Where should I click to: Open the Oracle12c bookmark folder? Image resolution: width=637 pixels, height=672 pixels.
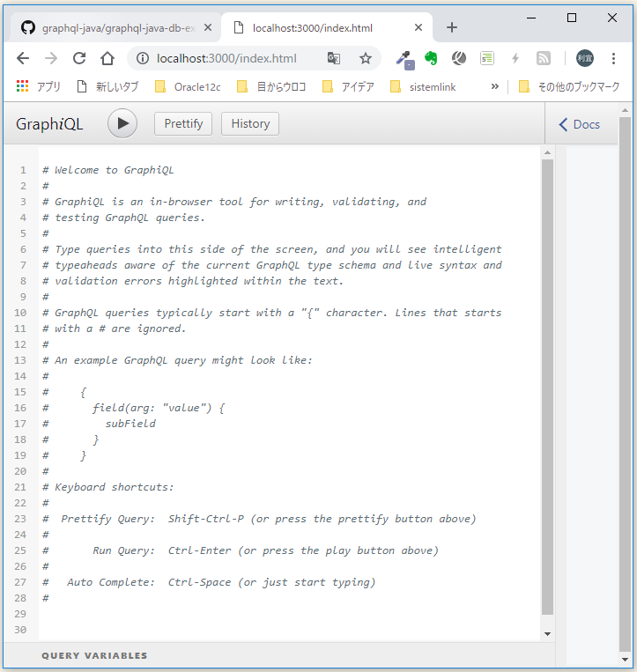point(188,87)
